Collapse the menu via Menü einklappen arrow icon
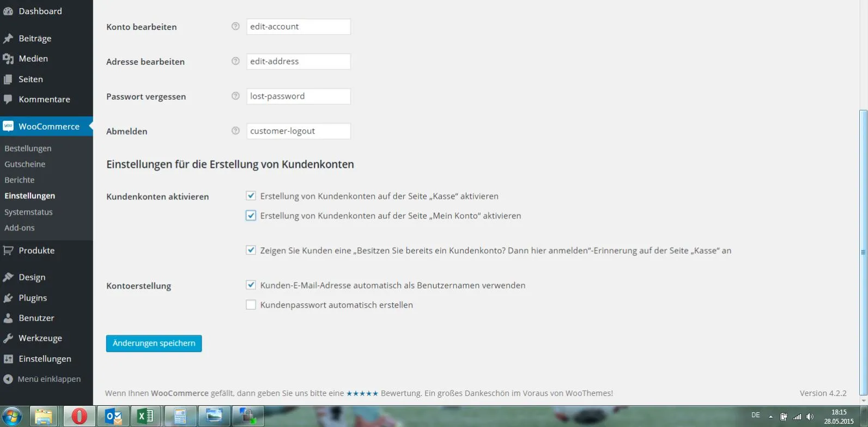868x427 pixels. tap(8, 379)
